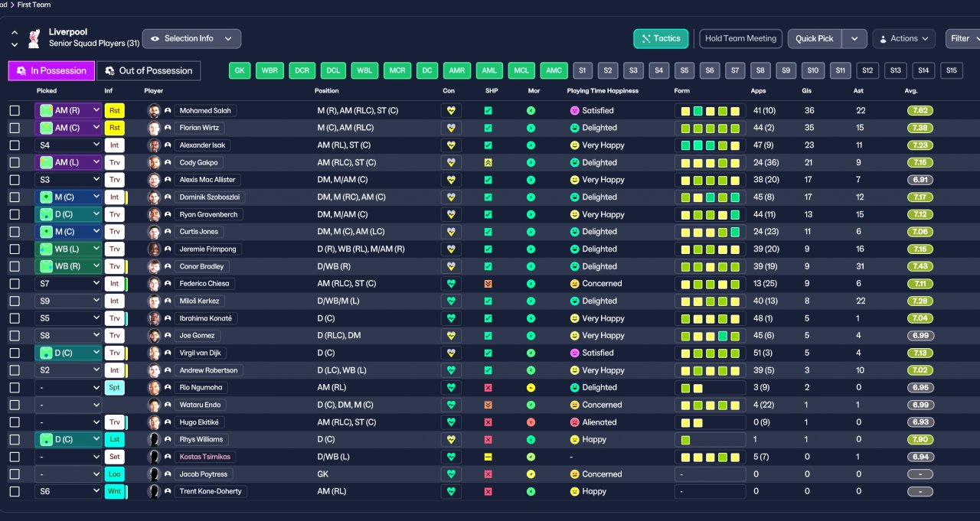
Task: Tick the checkbox for Trent Kone-Doherty
Action: (x=15, y=491)
